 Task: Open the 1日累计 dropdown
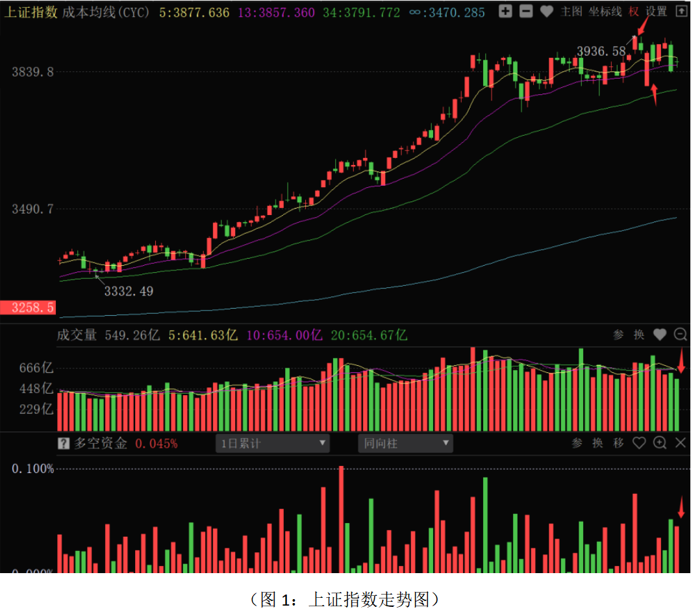pyautogui.click(x=273, y=444)
